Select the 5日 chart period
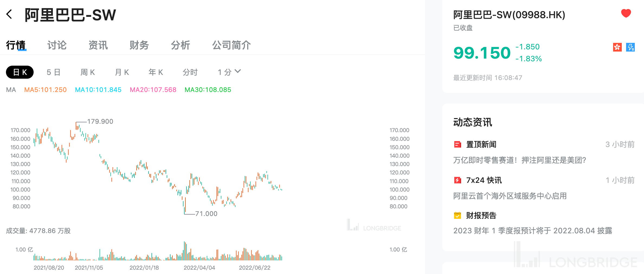Viewport: 644px width, 274px height. coord(53,72)
